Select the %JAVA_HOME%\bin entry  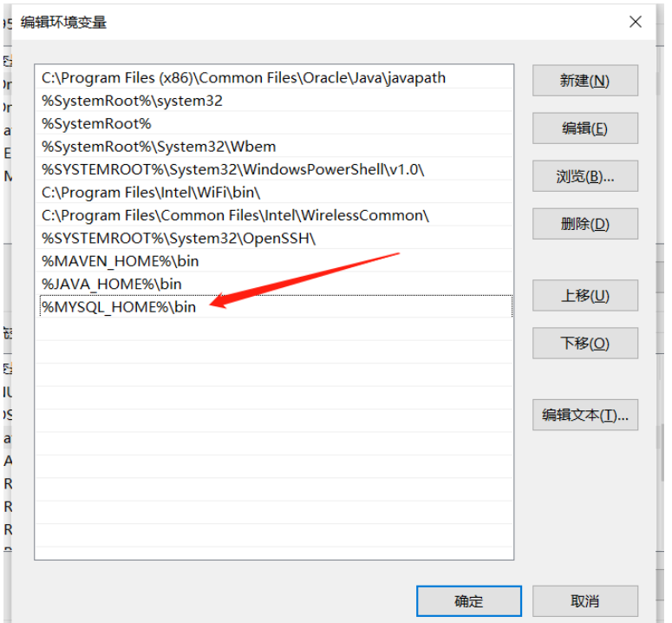(x=274, y=284)
